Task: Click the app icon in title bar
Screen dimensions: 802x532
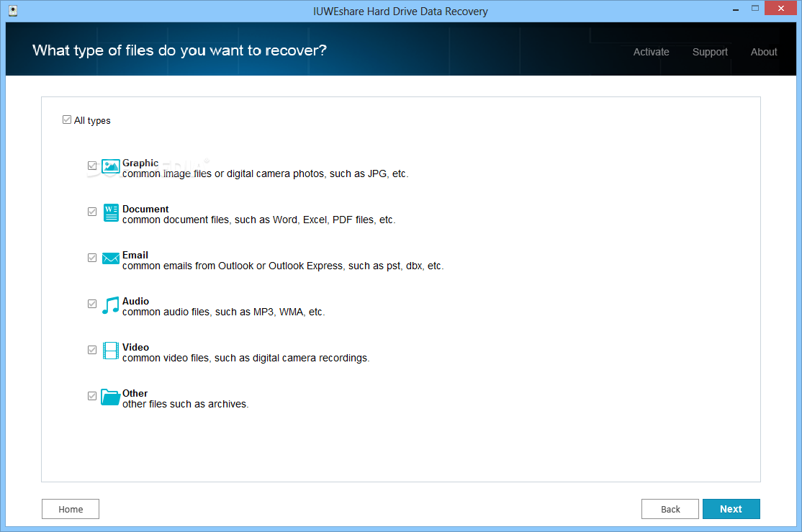Action: 13,11
